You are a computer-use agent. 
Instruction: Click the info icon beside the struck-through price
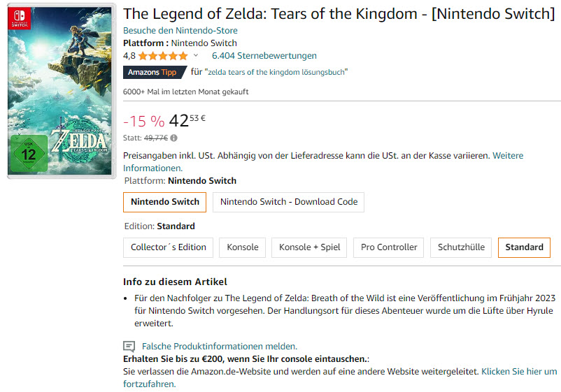coord(173,138)
